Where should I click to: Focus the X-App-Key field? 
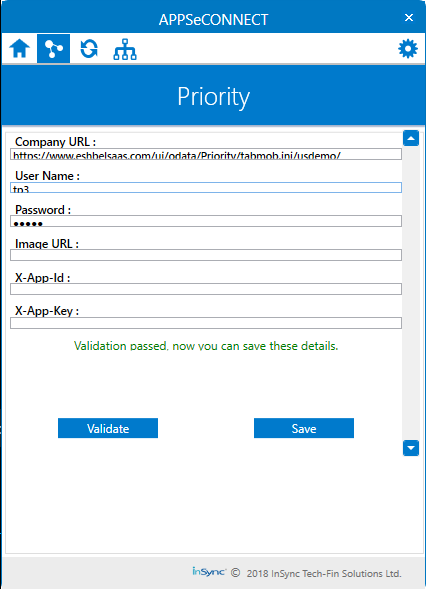[x=206, y=323]
